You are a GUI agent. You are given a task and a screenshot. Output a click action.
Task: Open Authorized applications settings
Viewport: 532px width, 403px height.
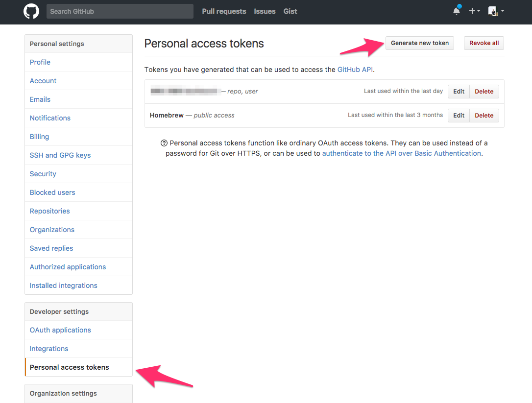point(79,267)
